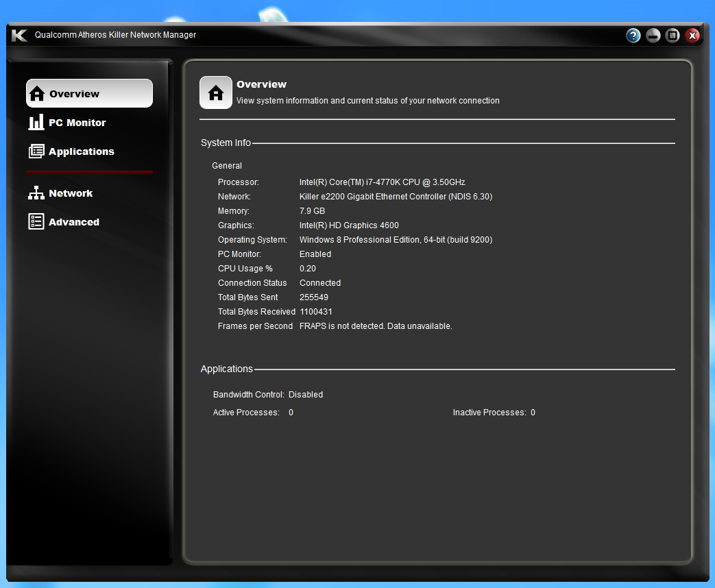Click the 'Inactive Processes:' label
The width and height of the screenshot is (715, 588).
(489, 413)
